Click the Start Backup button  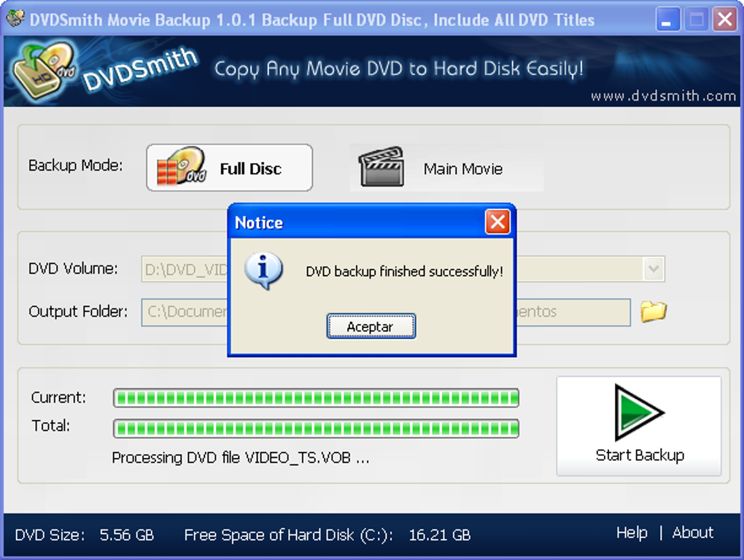(639, 426)
